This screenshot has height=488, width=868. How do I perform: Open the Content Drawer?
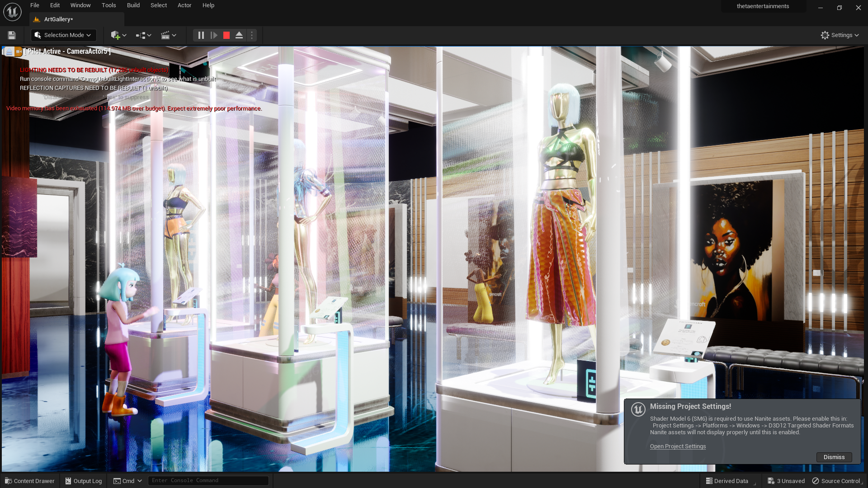pos(30,481)
